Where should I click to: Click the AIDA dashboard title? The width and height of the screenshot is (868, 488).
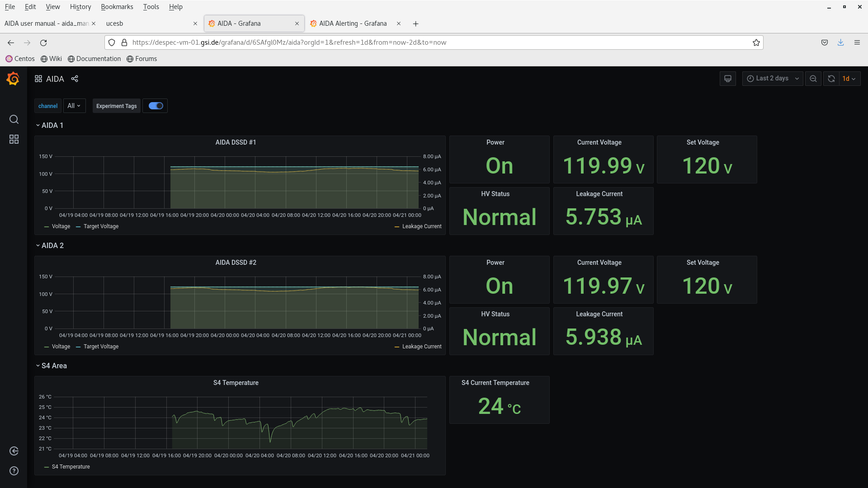[55, 79]
